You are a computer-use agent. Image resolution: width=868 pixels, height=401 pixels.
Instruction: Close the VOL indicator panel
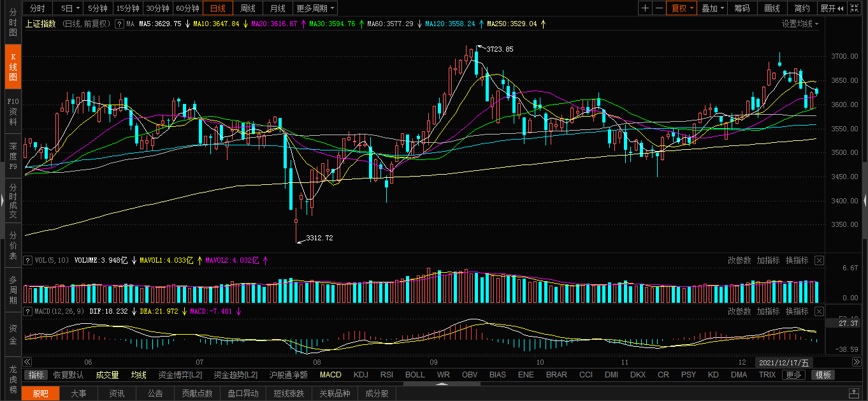(819, 260)
